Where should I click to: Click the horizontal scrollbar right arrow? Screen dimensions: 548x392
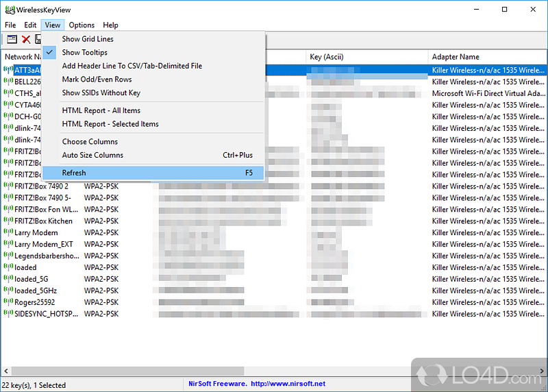click(542, 371)
